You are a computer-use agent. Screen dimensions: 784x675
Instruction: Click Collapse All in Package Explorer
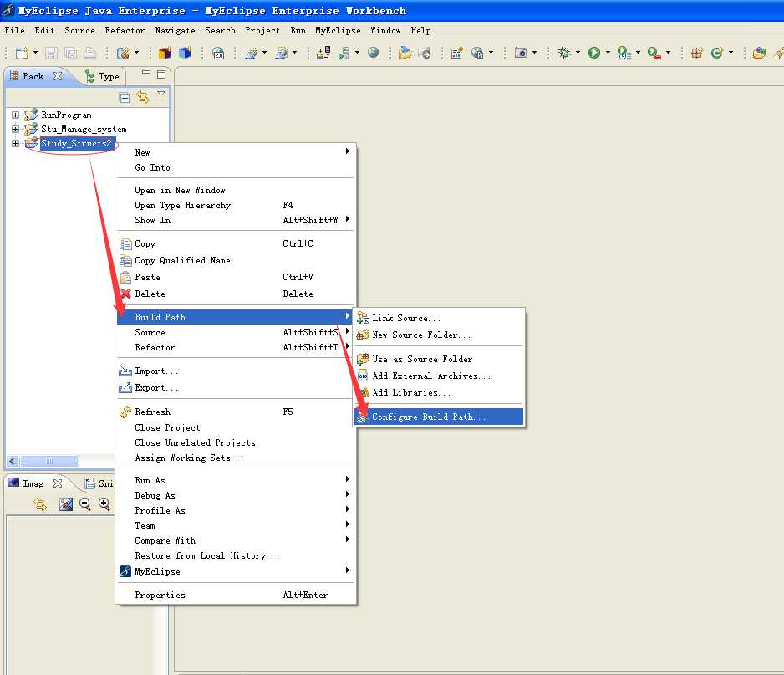tap(125, 98)
